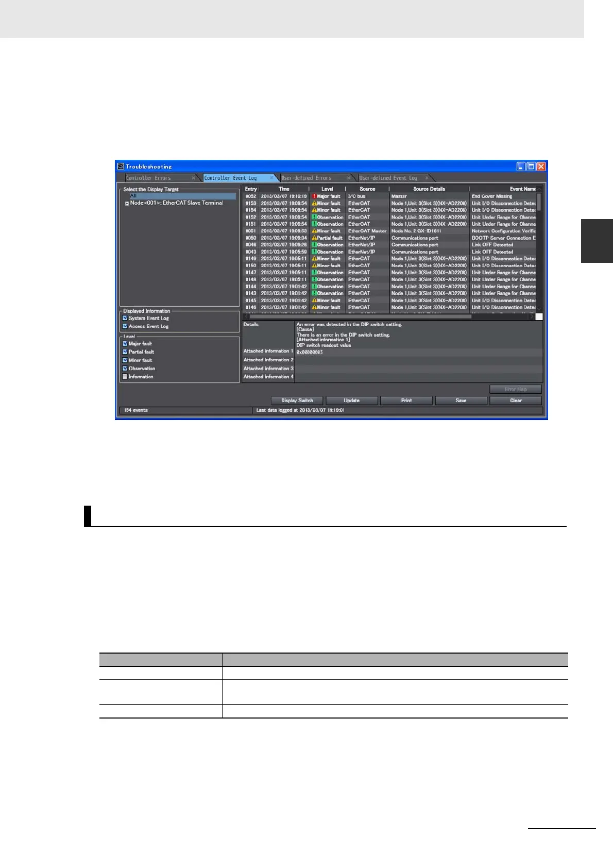
Task: Close the User-defined Errors tab with its X
Action: pos(349,178)
